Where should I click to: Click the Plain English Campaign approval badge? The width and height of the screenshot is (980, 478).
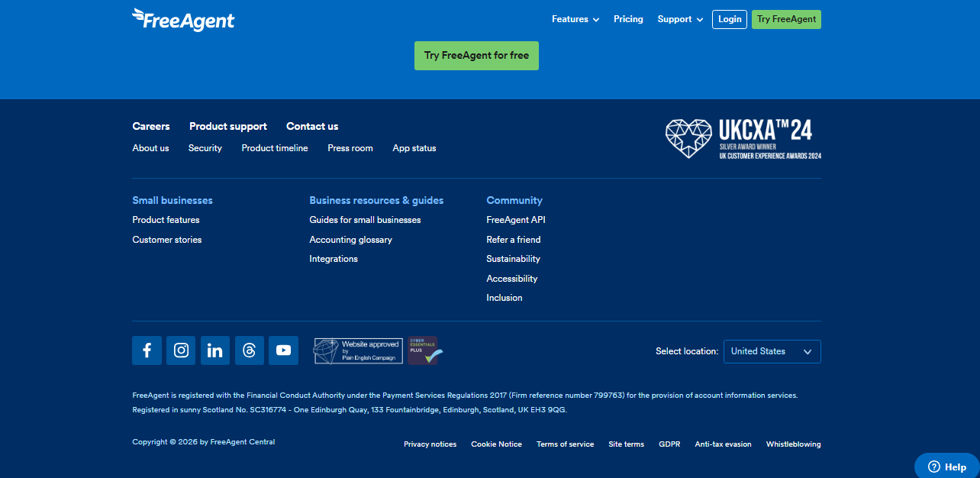[357, 350]
